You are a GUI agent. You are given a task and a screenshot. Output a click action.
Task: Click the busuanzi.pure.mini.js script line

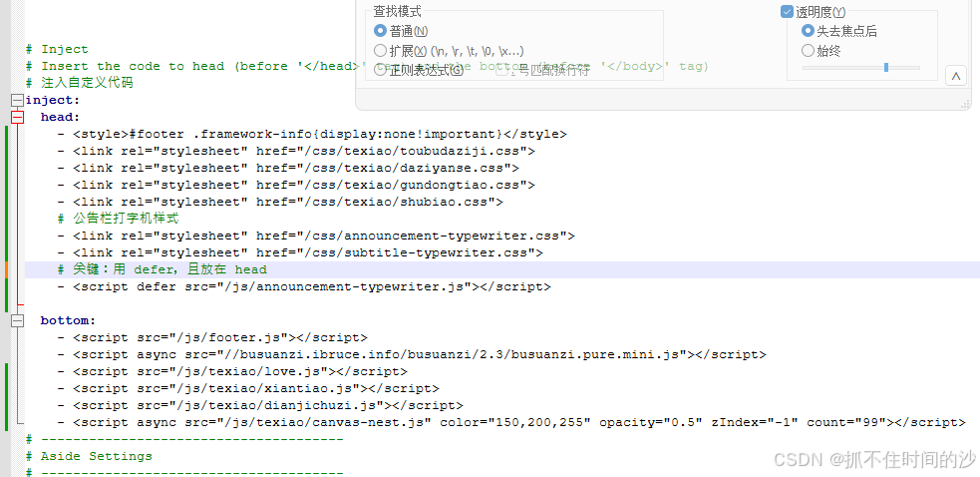[x=412, y=354]
